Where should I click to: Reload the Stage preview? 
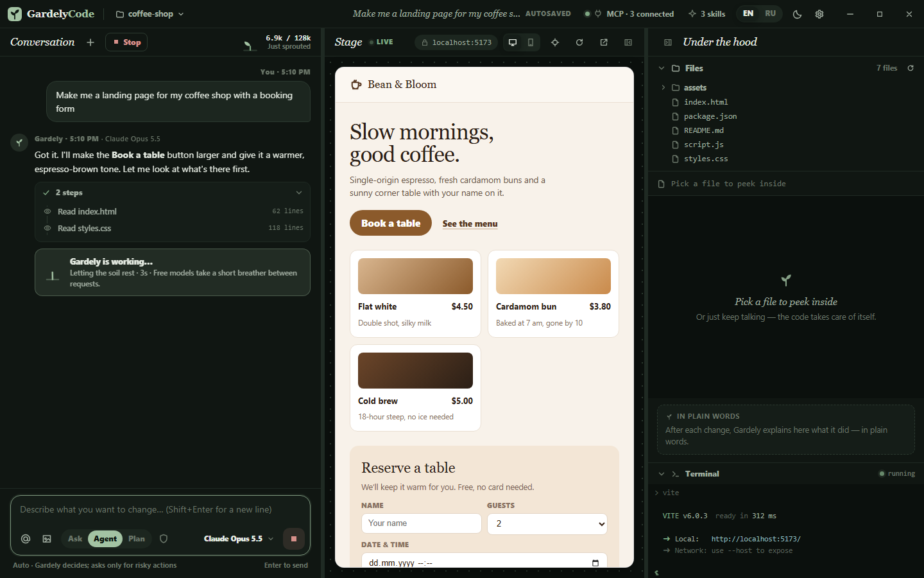(x=579, y=42)
